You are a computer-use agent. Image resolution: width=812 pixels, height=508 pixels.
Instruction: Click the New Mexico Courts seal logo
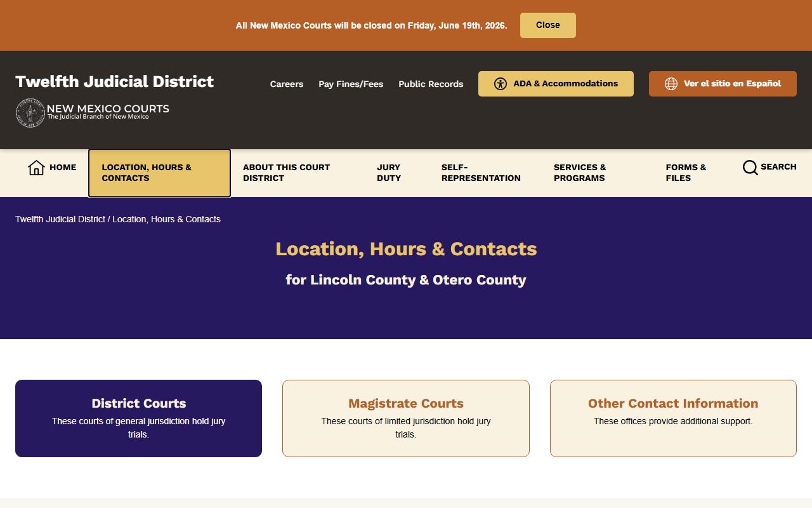click(30, 113)
